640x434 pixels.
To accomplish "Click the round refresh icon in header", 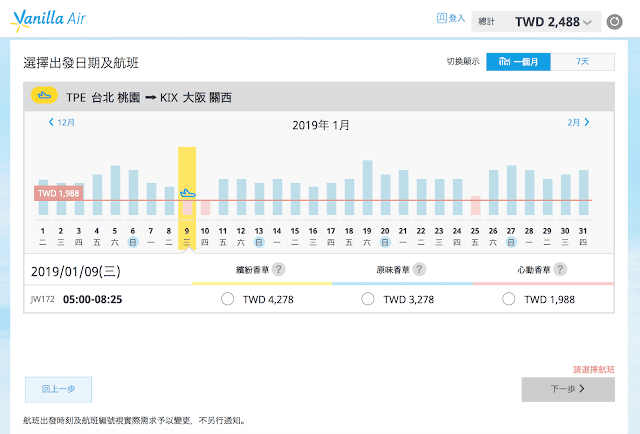I will point(614,22).
